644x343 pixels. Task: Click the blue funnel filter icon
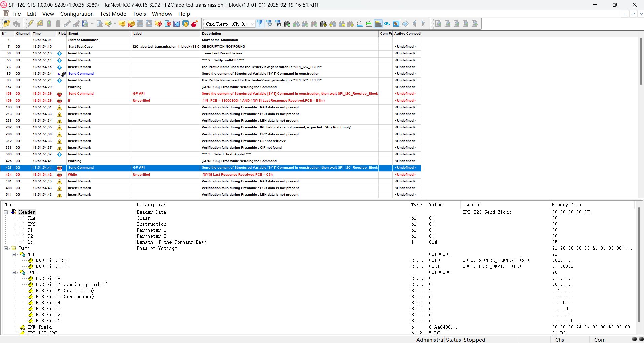[260, 24]
